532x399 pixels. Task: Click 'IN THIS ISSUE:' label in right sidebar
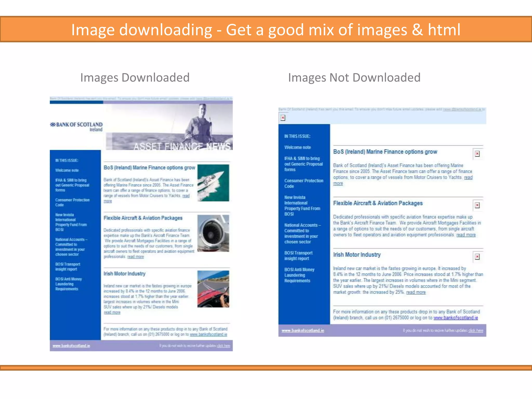[x=297, y=136]
